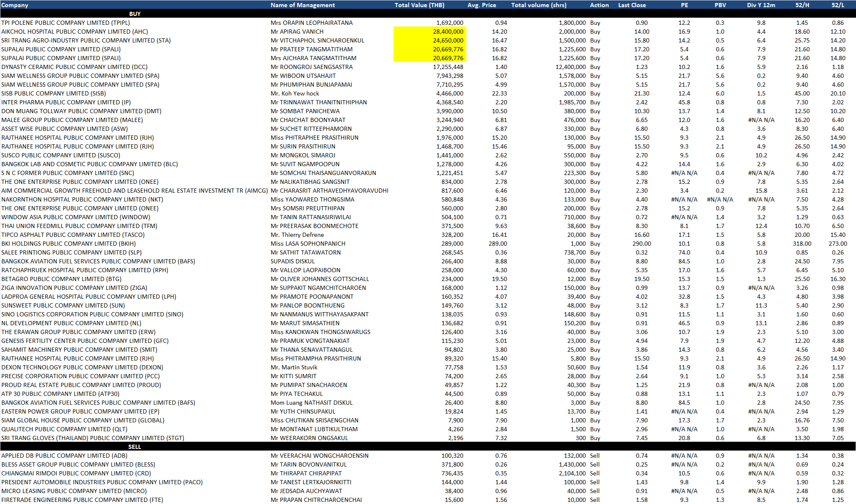Click the Company column header
The image size is (856, 504).
tap(15, 5)
